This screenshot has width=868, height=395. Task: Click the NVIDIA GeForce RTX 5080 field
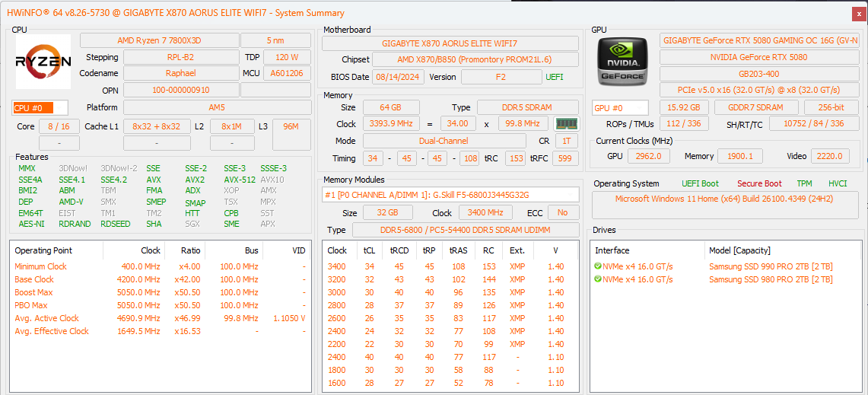pos(759,57)
